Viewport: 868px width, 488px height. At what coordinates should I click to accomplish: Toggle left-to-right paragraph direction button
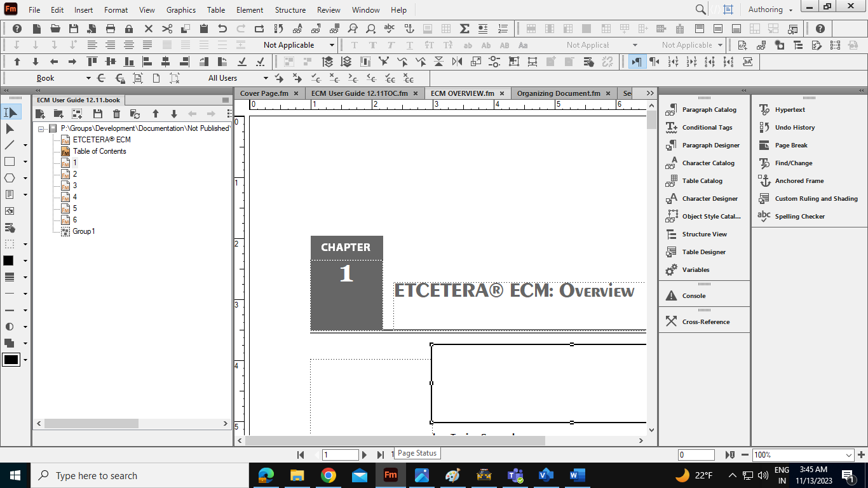[x=636, y=62]
